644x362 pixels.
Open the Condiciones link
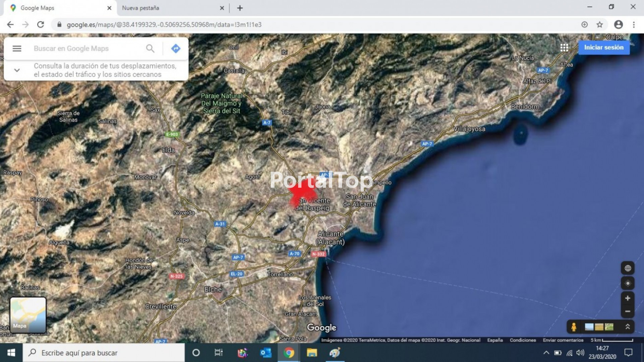click(x=523, y=340)
